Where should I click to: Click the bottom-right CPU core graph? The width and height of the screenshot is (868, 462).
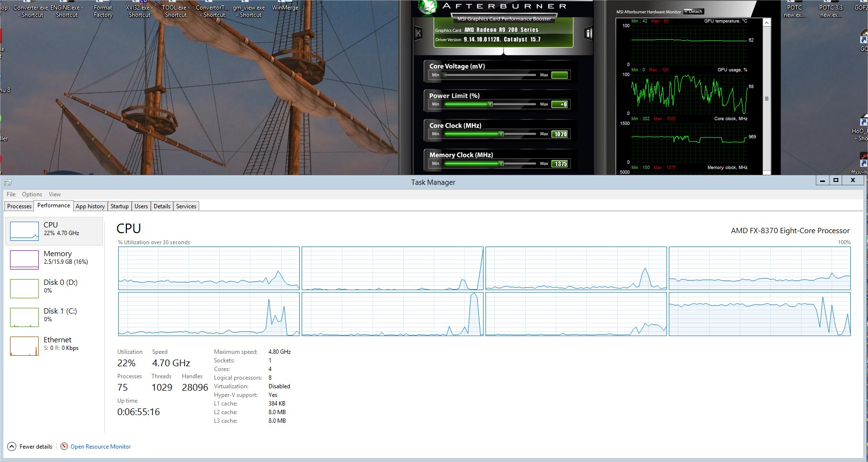760,314
